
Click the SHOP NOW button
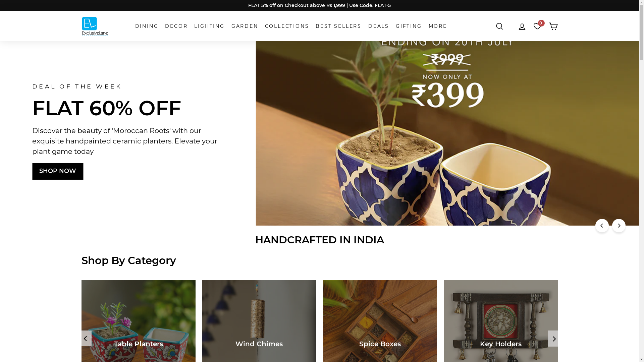[58, 171]
